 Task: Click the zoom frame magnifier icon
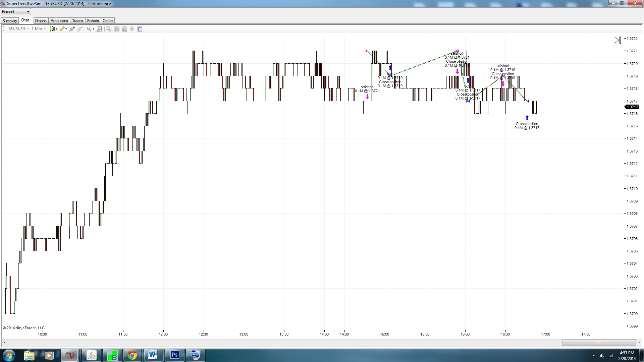tap(99, 29)
